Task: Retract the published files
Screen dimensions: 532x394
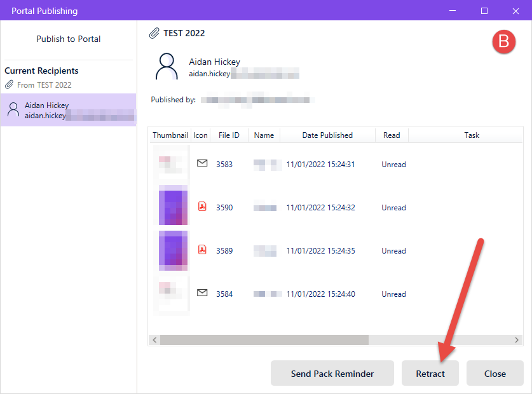Action: [x=430, y=373]
